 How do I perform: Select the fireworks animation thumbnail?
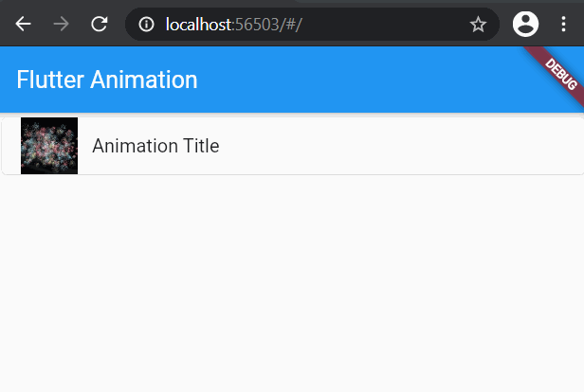(49, 146)
